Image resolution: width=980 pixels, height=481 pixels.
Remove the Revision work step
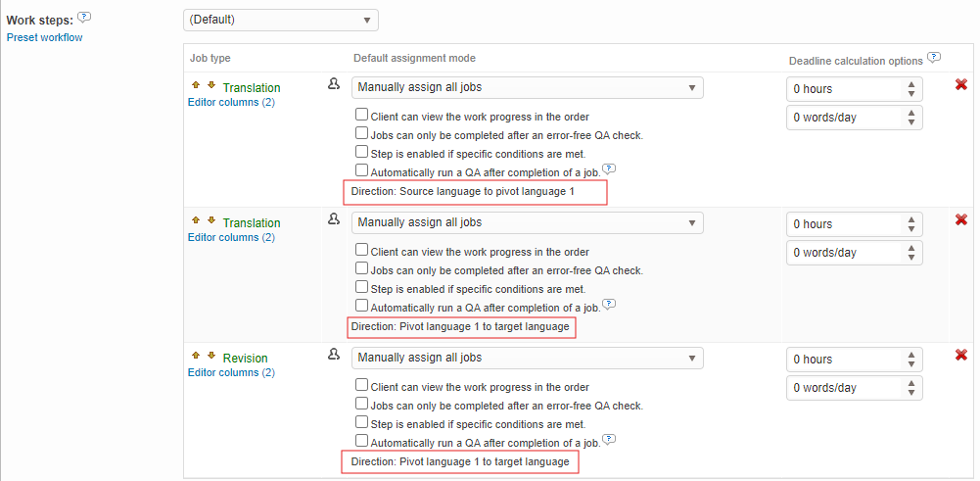click(x=961, y=355)
